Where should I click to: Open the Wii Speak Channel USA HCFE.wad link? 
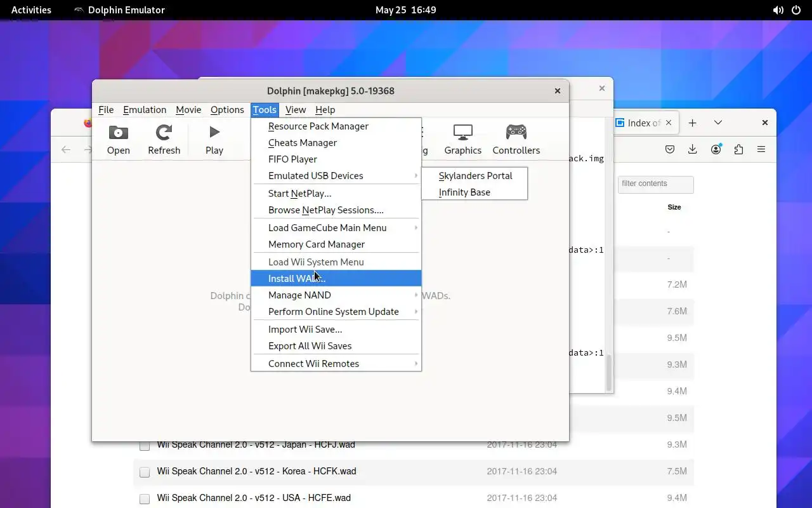click(254, 498)
